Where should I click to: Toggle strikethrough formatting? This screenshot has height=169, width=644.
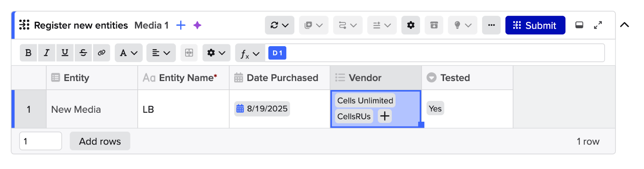point(83,53)
